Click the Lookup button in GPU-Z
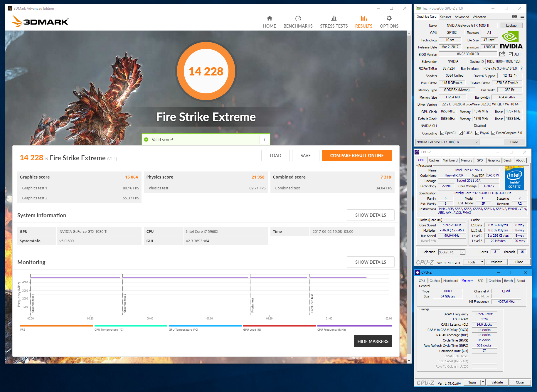 [x=511, y=26]
